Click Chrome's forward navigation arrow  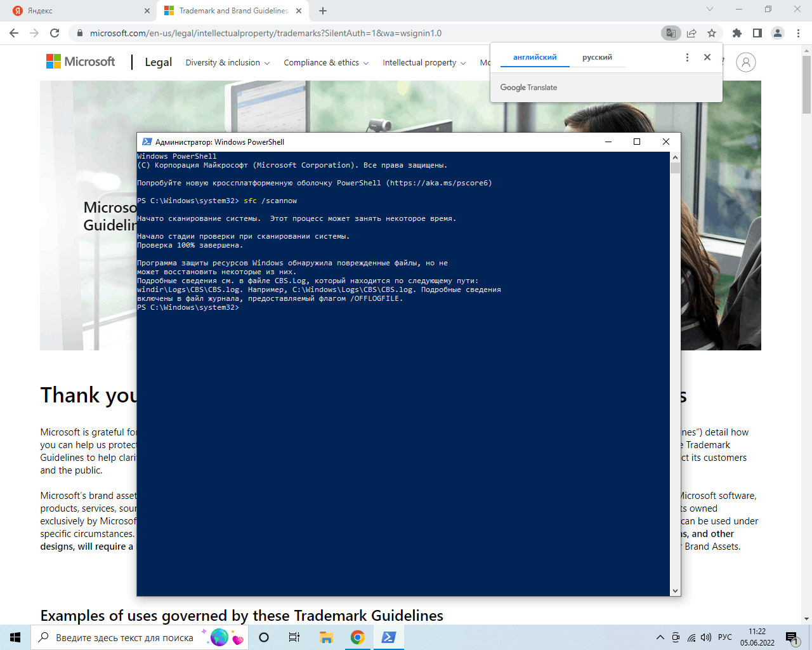pyautogui.click(x=34, y=33)
